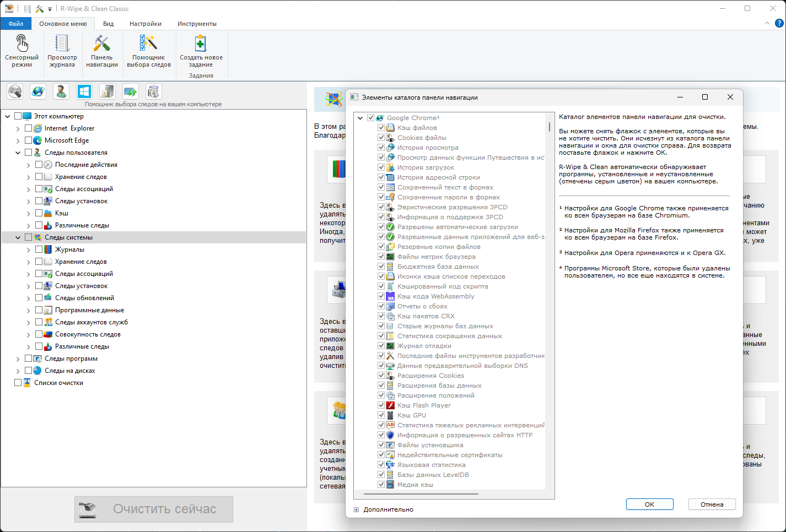
Task: Expand the Следы программ node
Action: click(x=18, y=359)
